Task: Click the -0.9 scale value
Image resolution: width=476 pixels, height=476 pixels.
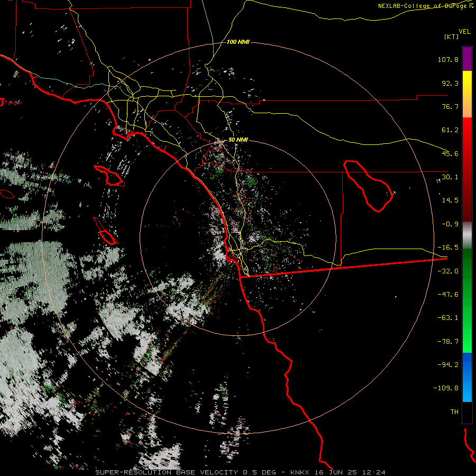Action: [x=450, y=224]
